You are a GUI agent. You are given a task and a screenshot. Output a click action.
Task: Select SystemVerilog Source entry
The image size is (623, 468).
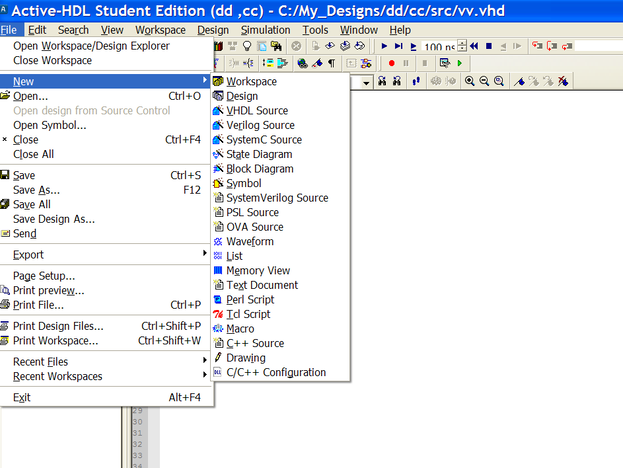[x=281, y=198]
